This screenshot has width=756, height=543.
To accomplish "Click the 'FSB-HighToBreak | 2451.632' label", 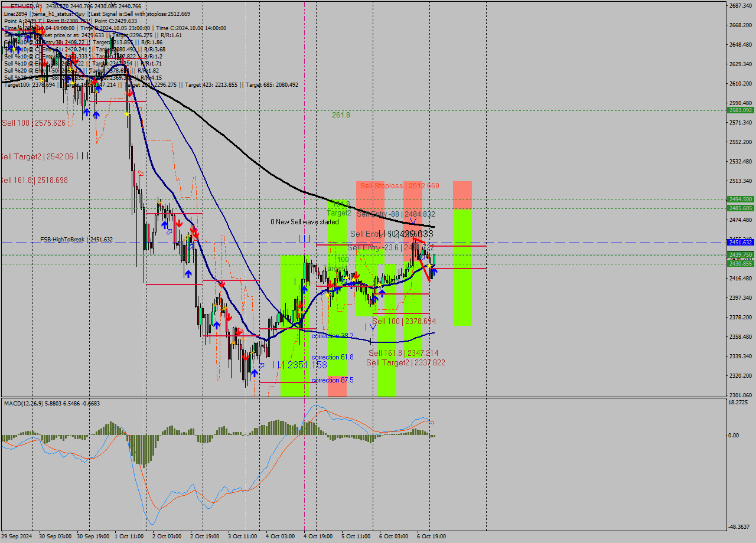I will (x=76, y=240).
